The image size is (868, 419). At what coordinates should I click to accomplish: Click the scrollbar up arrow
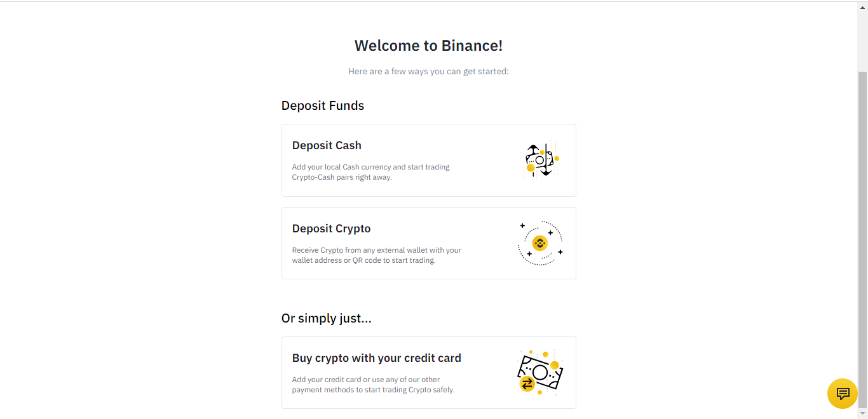pos(862,7)
